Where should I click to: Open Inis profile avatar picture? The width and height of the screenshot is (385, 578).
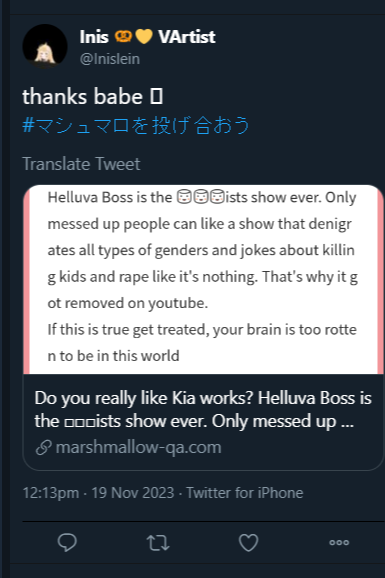pos(45,46)
